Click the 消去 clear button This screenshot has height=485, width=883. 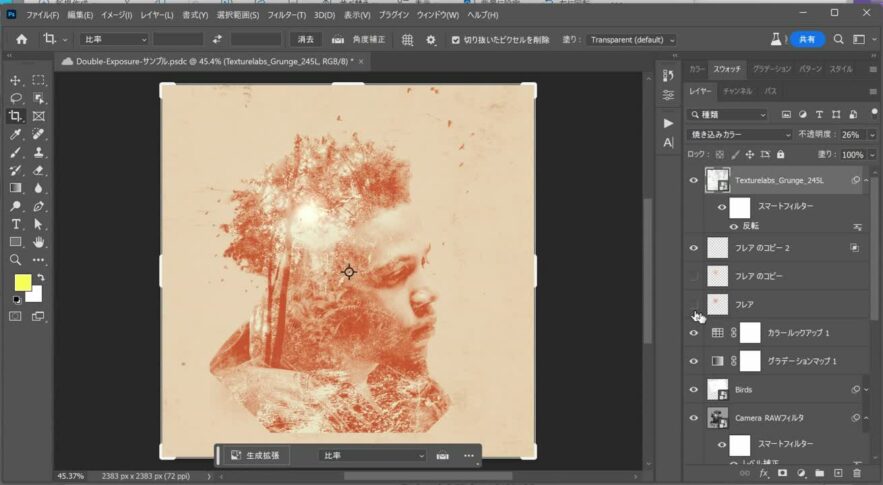click(305, 39)
